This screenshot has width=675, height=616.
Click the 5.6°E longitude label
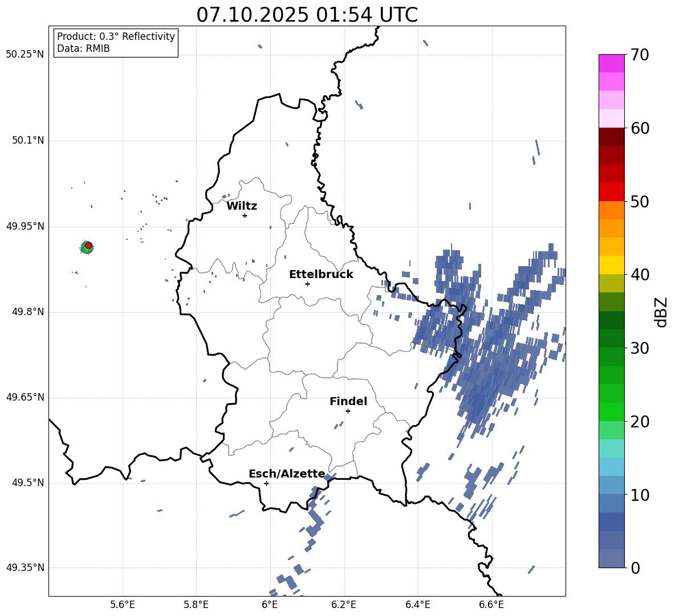123,605
